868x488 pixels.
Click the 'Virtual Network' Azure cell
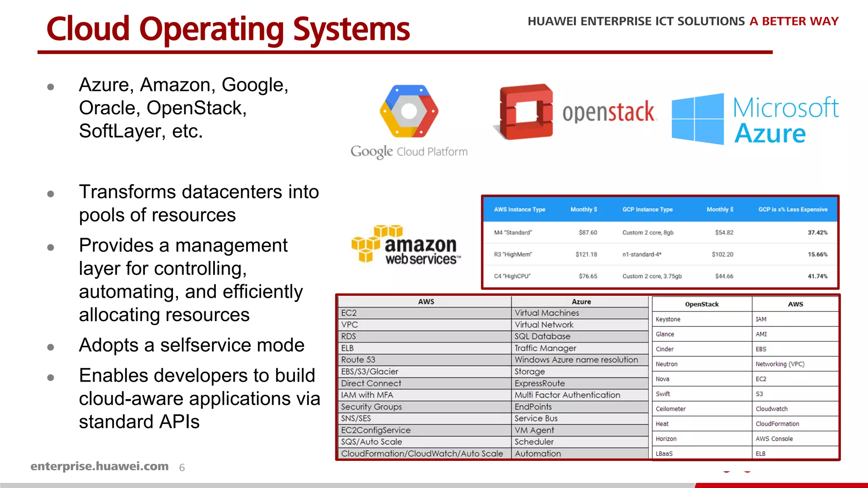point(580,325)
